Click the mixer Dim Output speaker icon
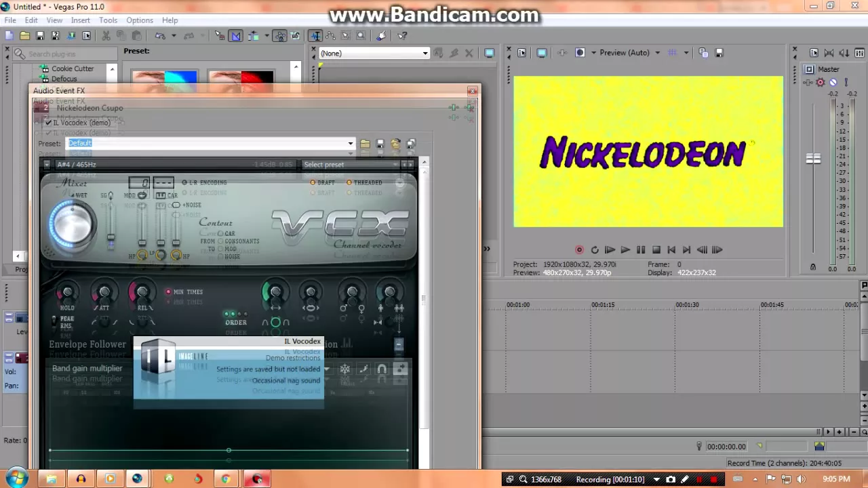The image size is (868, 488). click(844, 53)
